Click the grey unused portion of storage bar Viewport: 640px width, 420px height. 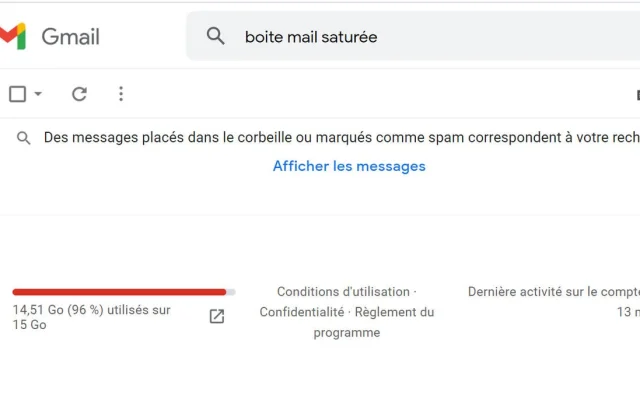[x=231, y=292]
